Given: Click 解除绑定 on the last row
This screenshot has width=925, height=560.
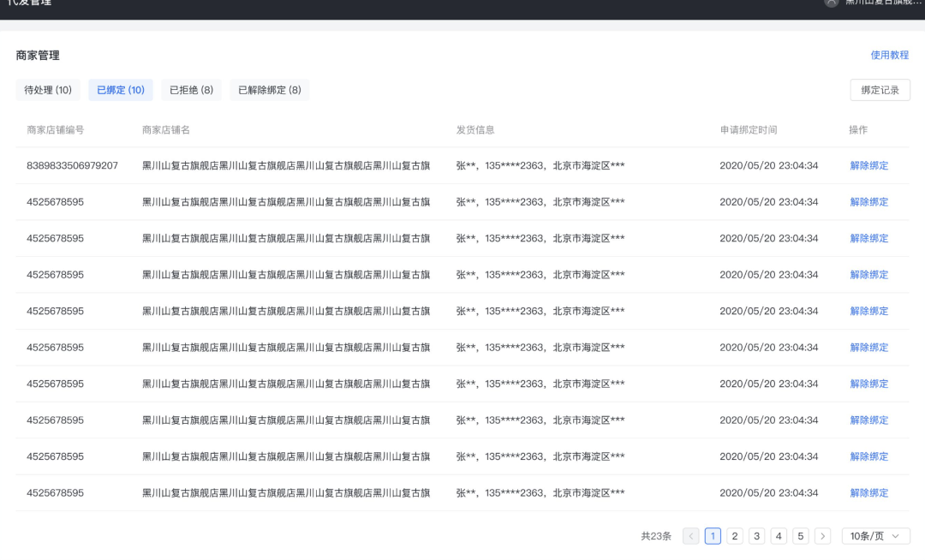Looking at the screenshot, I should (x=869, y=492).
